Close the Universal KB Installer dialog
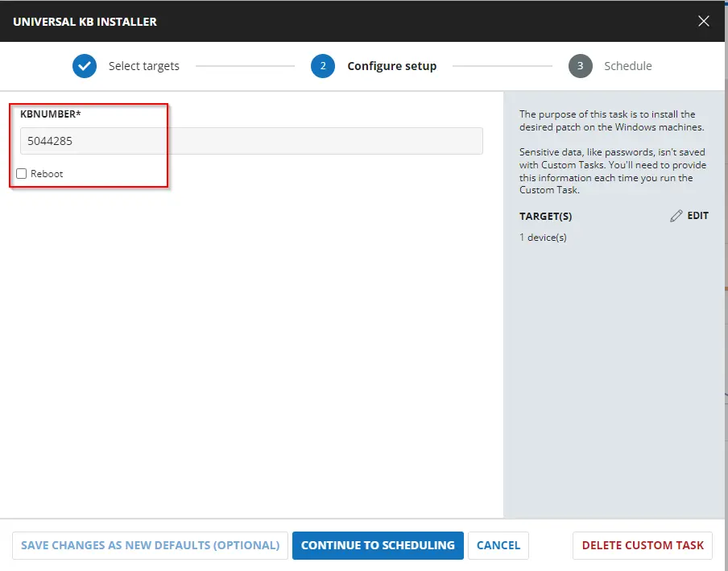Image resolution: width=728 pixels, height=571 pixels. click(703, 22)
